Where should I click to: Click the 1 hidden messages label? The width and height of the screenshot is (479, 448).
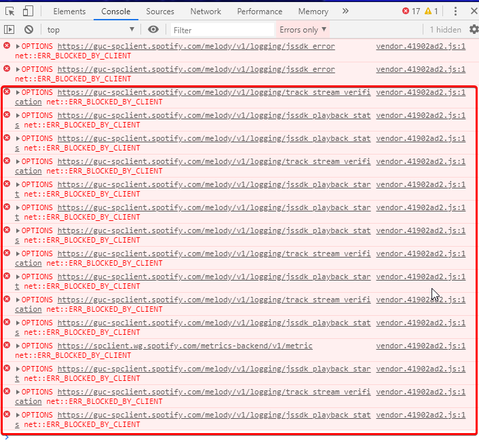[445, 30]
